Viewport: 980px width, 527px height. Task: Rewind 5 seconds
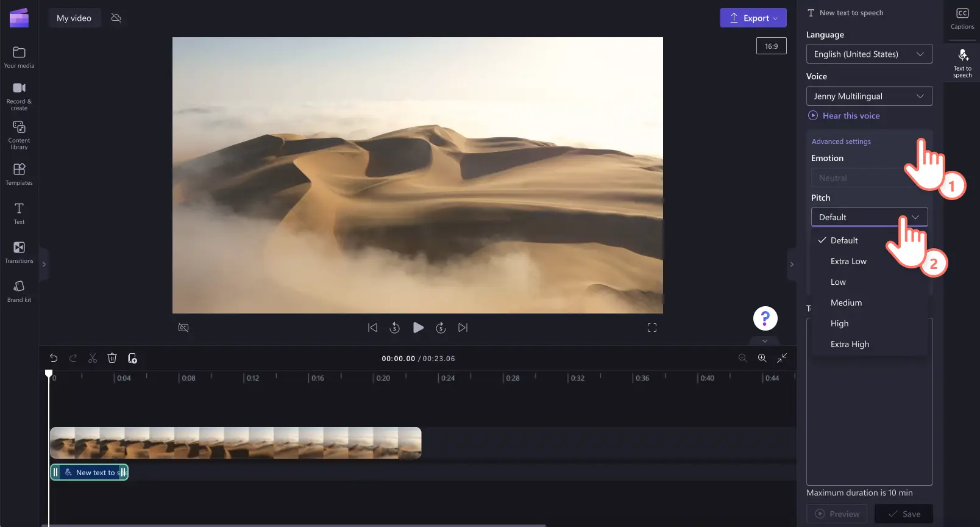395,328
